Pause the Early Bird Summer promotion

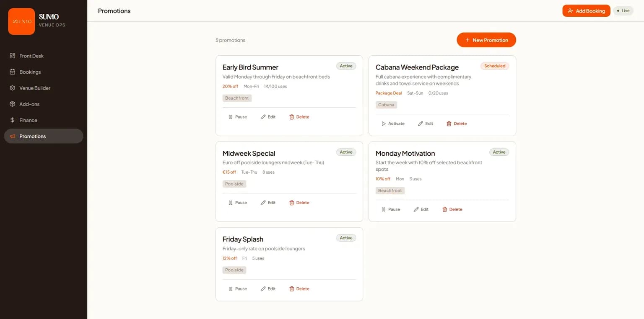237,117
